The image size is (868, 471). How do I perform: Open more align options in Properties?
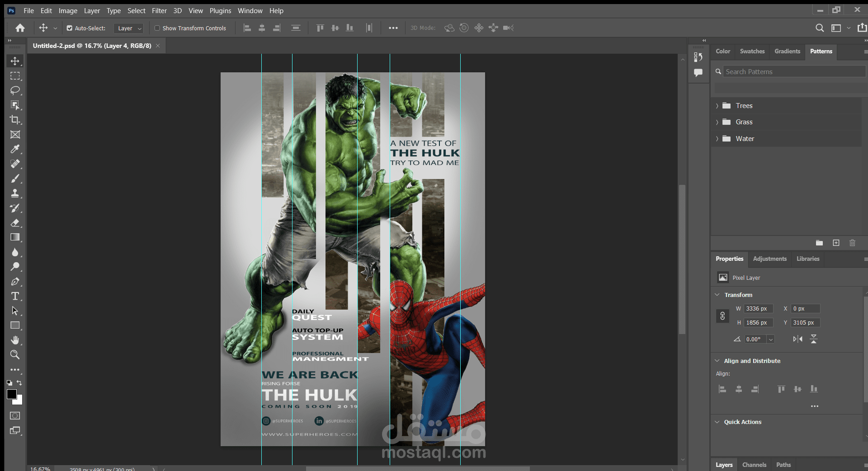[x=815, y=406]
